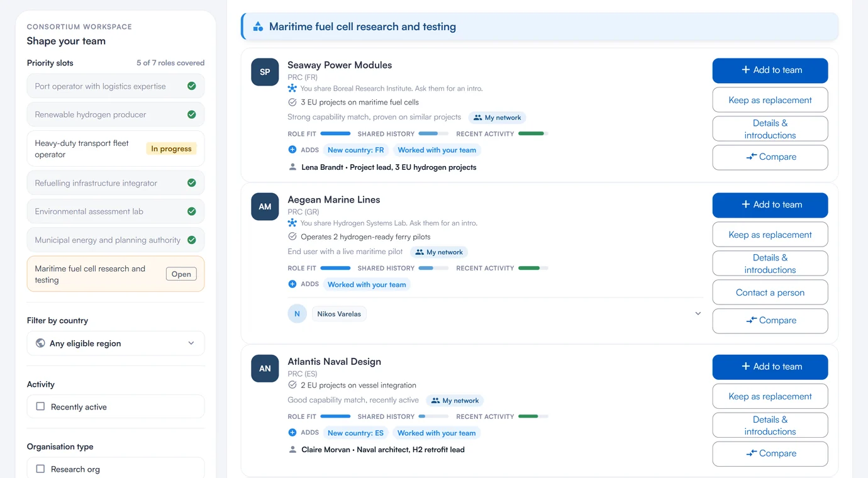The image size is (868, 478).
Task: Click the network icon next to Boreal Research Institute
Action: tap(292, 89)
